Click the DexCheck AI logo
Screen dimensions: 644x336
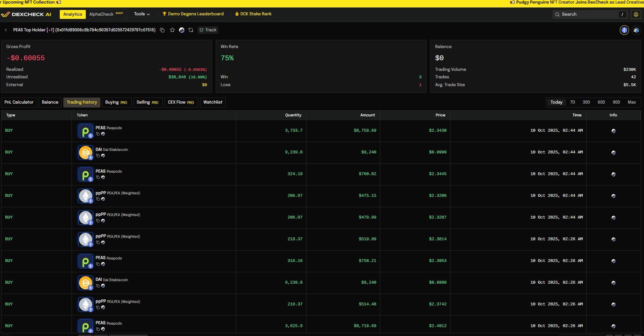[26, 14]
